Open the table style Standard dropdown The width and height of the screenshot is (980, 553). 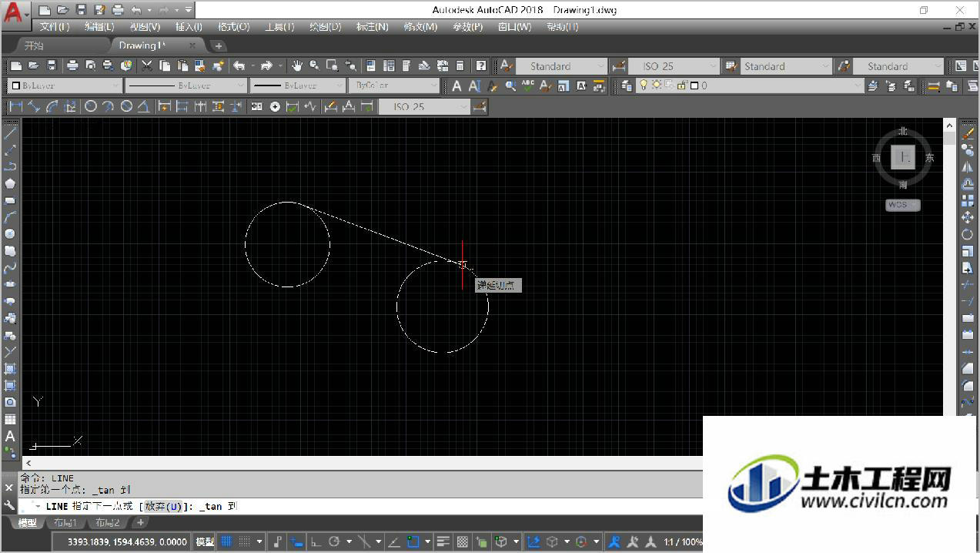(786, 66)
